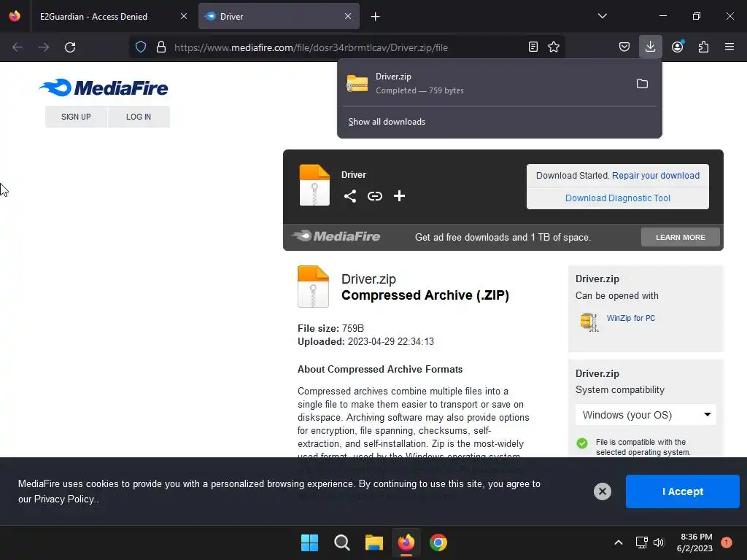Click the "File size: 759B" text
This screenshot has width=747, height=560.
(330, 328)
